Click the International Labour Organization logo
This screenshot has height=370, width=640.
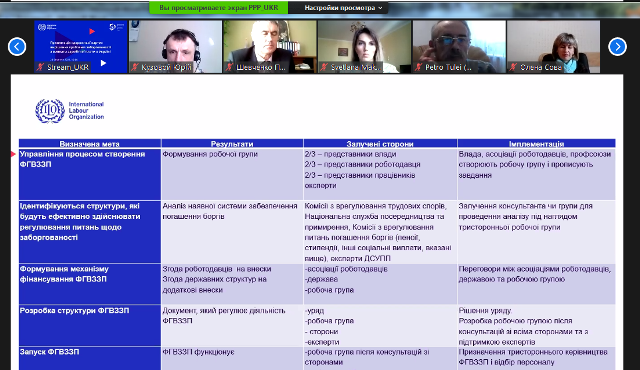70,111
